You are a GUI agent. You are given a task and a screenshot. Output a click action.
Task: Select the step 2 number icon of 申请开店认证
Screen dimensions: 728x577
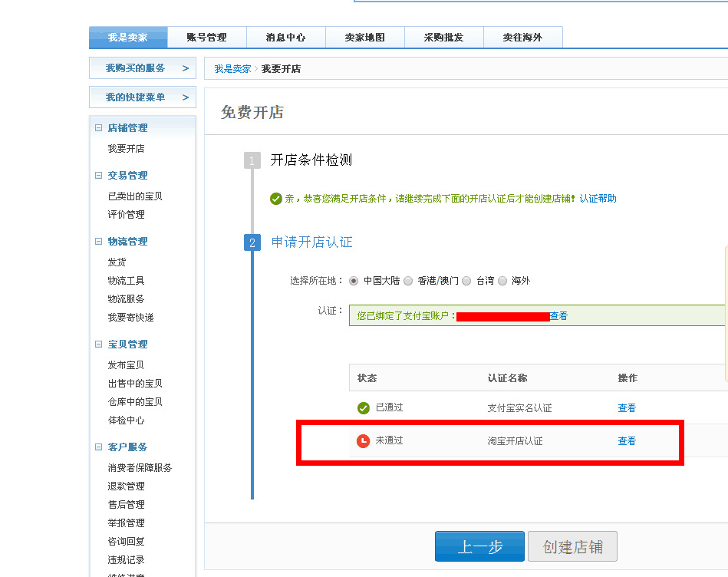click(x=252, y=242)
